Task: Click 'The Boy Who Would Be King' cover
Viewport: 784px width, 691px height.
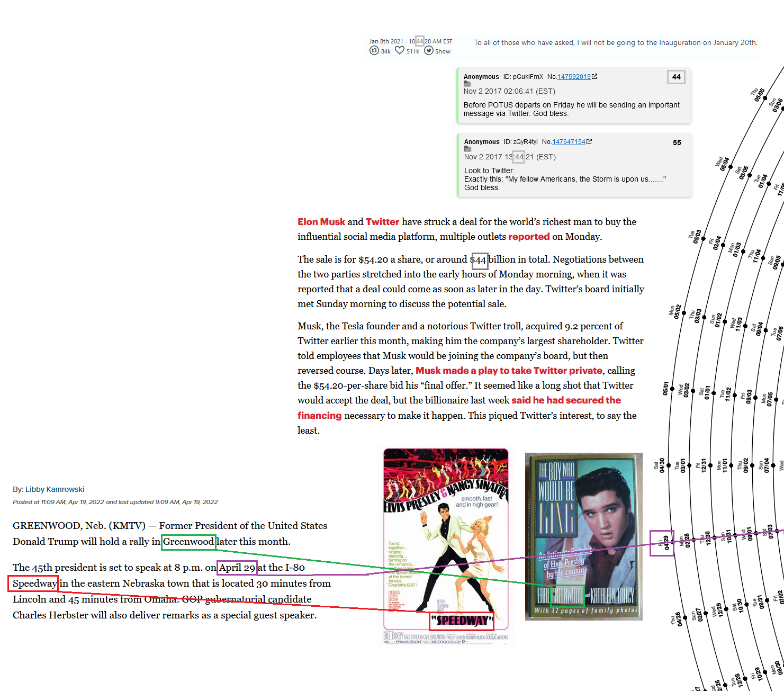Action: (584, 536)
